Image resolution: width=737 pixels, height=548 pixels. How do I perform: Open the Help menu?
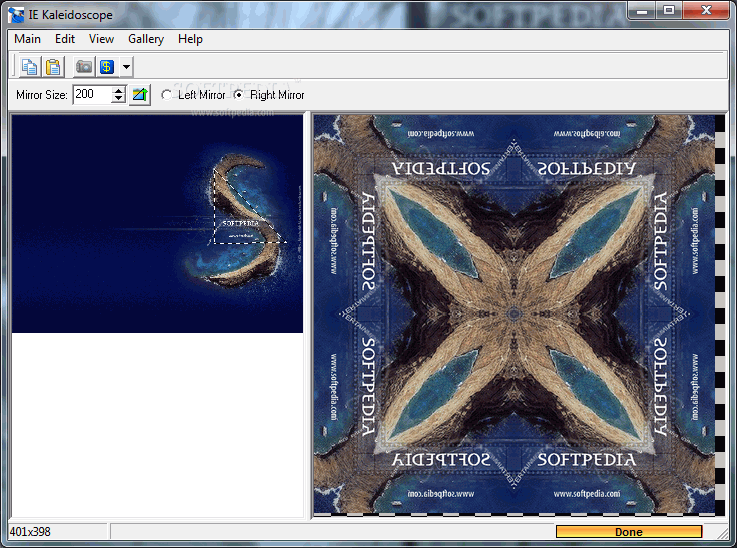click(x=190, y=39)
